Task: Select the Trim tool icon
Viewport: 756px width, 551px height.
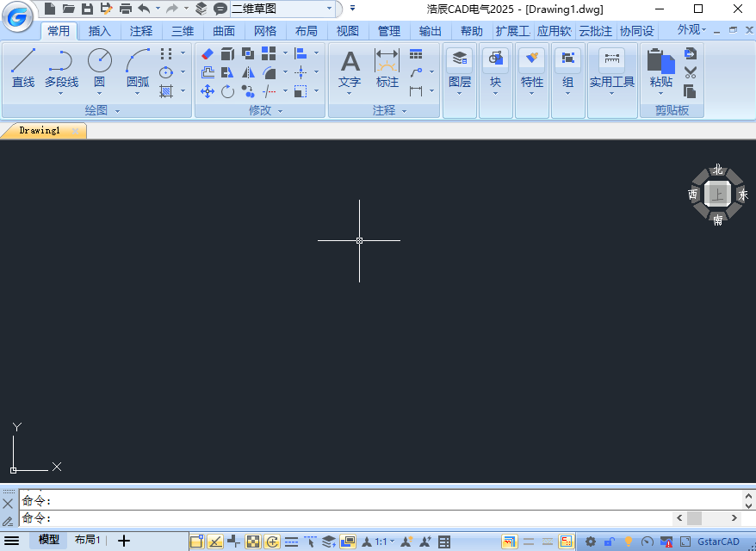Action: click(x=269, y=91)
